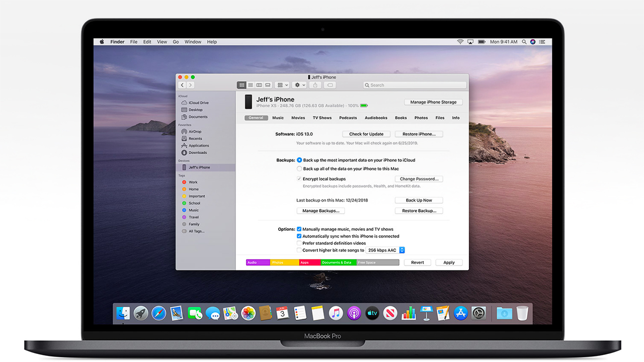Switch to the Photos tab
Image resolution: width=644 pixels, height=362 pixels.
[x=421, y=118]
